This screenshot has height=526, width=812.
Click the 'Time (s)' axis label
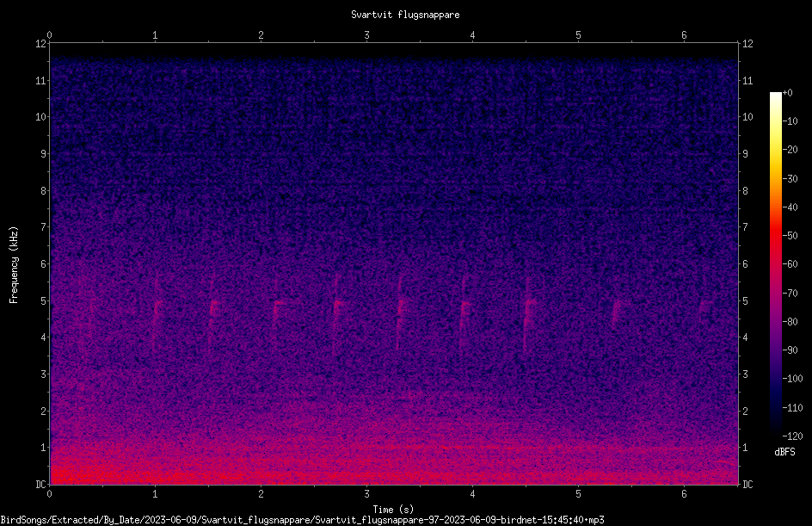pyautogui.click(x=393, y=510)
